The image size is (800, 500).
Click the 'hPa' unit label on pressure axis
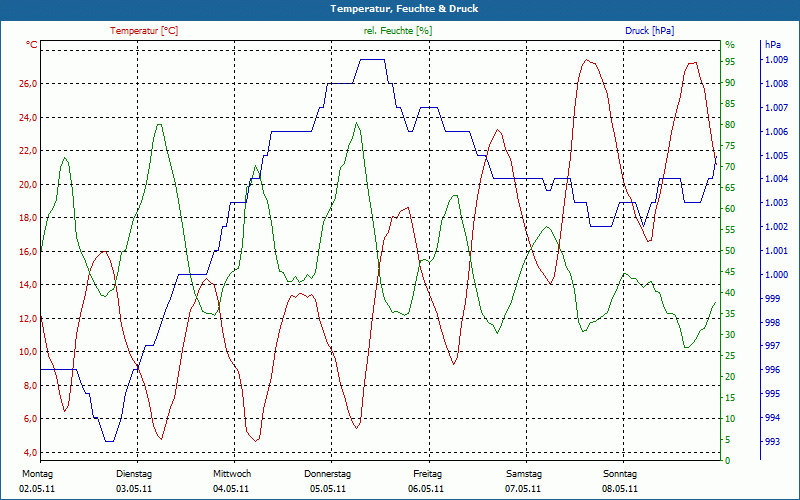point(773,45)
